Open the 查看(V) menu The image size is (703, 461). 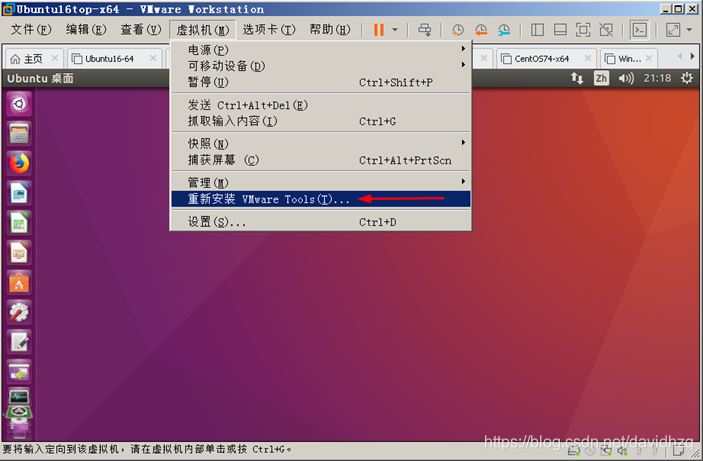pyautogui.click(x=140, y=30)
